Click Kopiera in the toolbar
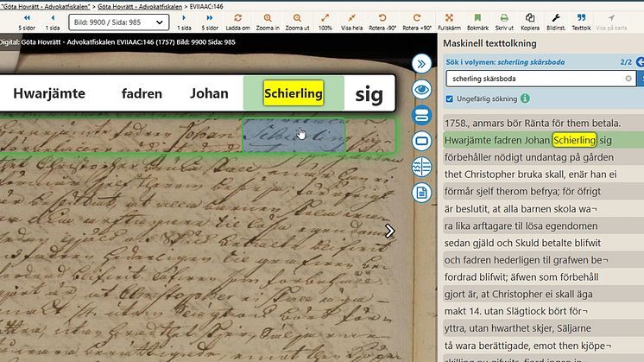 click(531, 18)
